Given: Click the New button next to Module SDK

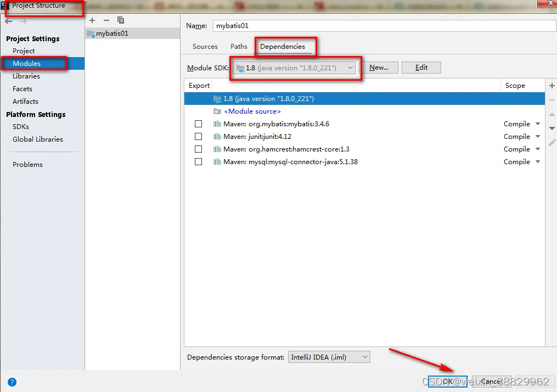Looking at the screenshot, I should click(x=380, y=67).
